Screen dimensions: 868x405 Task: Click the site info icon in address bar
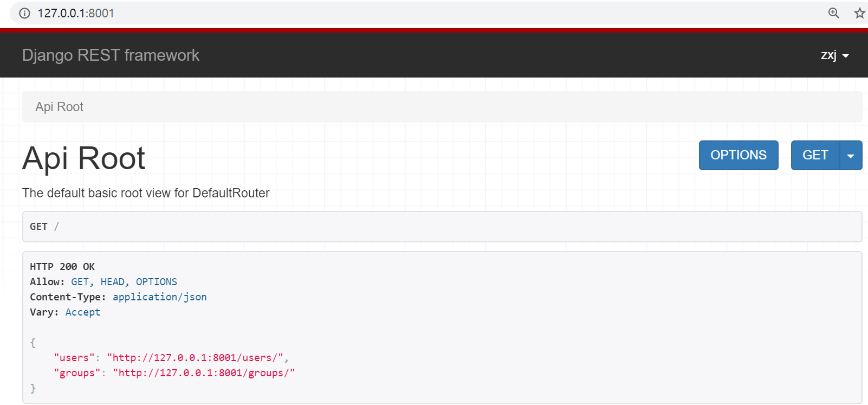click(24, 14)
